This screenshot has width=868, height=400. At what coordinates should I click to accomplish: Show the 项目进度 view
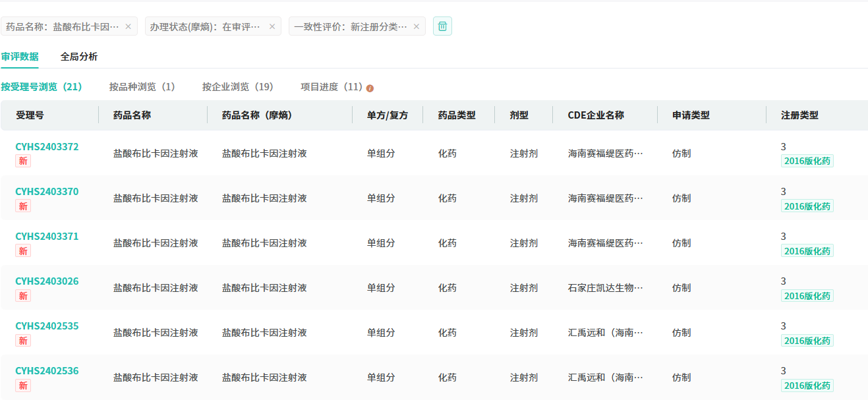[x=332, y=87]
